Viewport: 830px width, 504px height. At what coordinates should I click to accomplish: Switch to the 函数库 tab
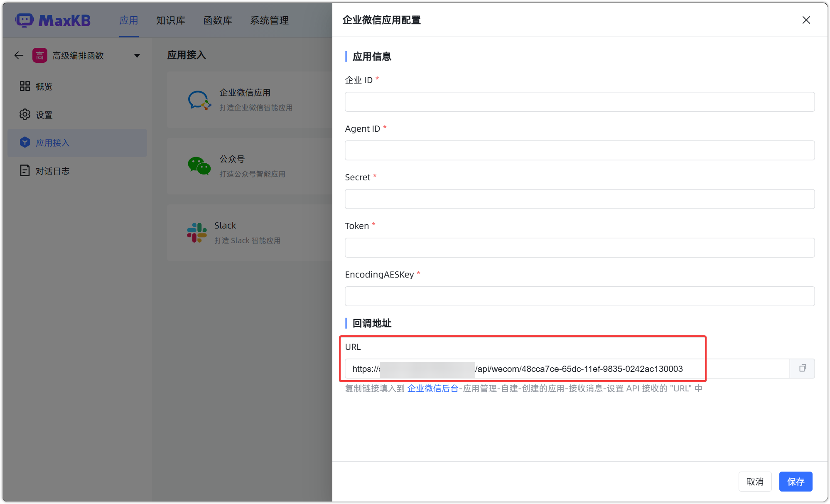pos(218,20)
